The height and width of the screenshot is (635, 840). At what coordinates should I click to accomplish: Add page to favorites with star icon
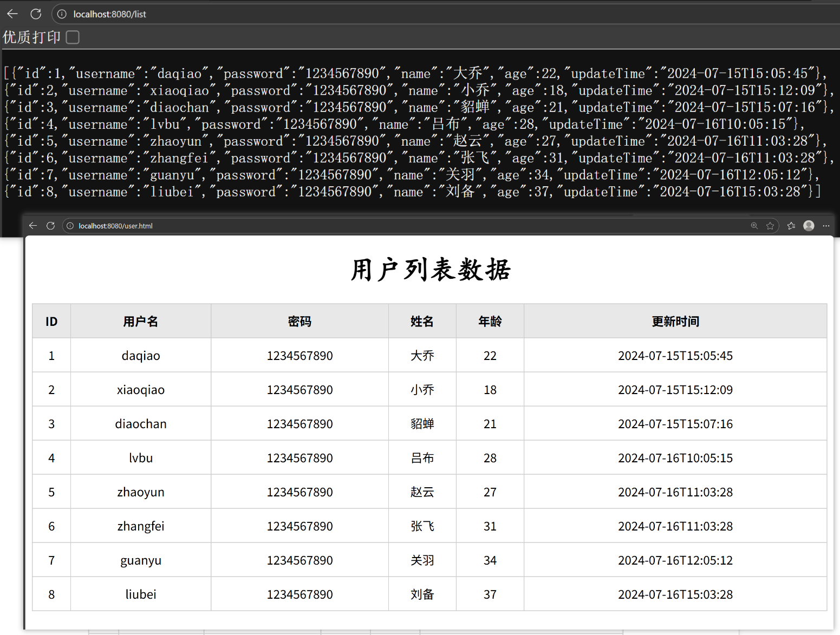pos(770,226)
